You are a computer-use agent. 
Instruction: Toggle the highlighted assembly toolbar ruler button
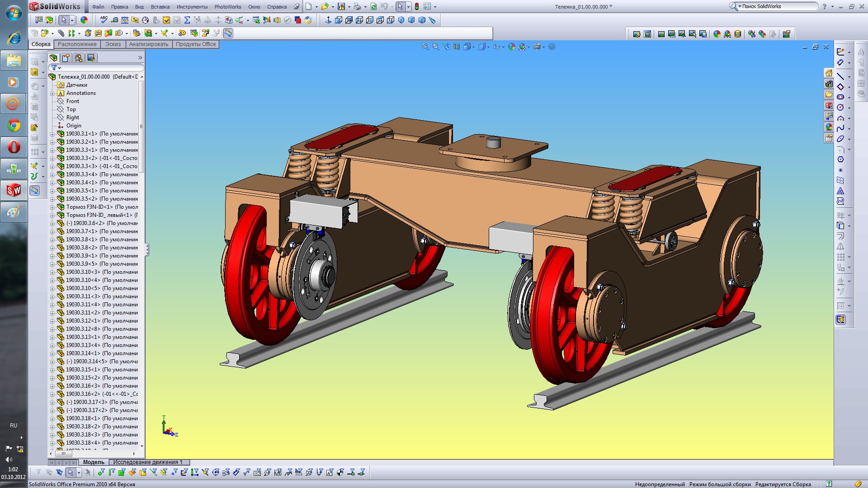[228, 33]
